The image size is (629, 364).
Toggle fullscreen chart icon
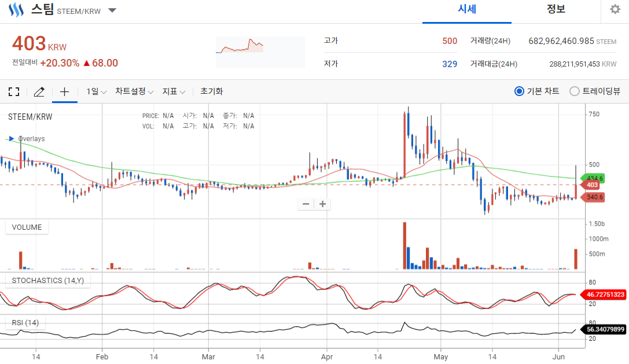pyautogui.click(x=14, y=91)
